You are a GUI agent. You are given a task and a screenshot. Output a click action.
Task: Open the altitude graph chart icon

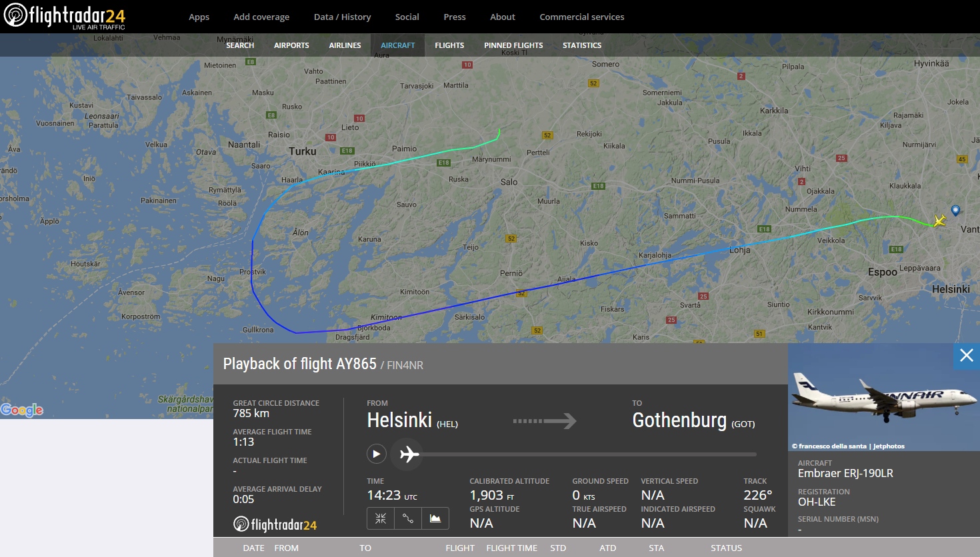[x=435, y=518]
